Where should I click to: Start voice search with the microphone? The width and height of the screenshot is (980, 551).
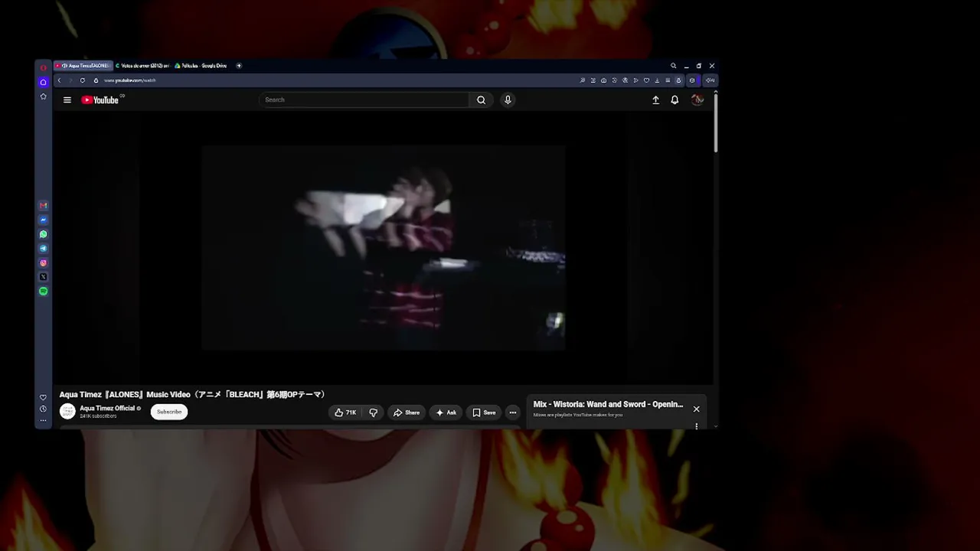(x=508, y=100)
